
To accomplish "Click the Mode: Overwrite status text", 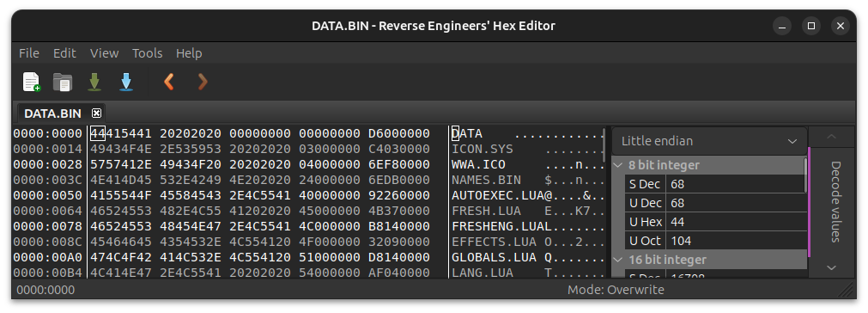I will (x=616, y=290).
